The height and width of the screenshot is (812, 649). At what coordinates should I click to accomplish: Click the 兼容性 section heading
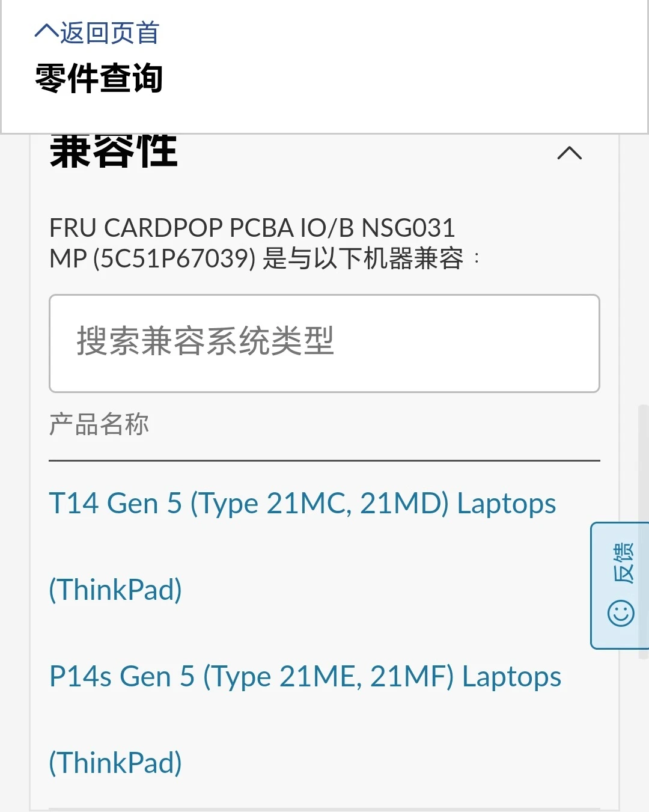tap(114, 151)
